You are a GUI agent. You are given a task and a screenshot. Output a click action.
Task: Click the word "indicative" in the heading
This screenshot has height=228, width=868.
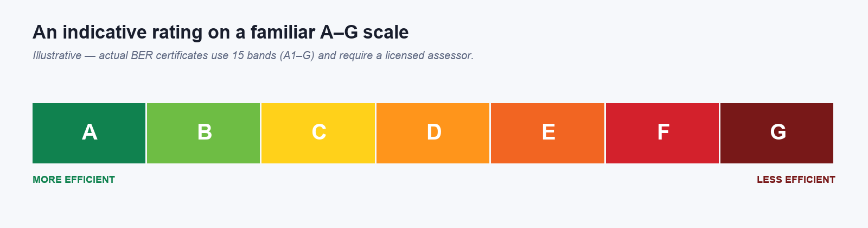[105, 33]
